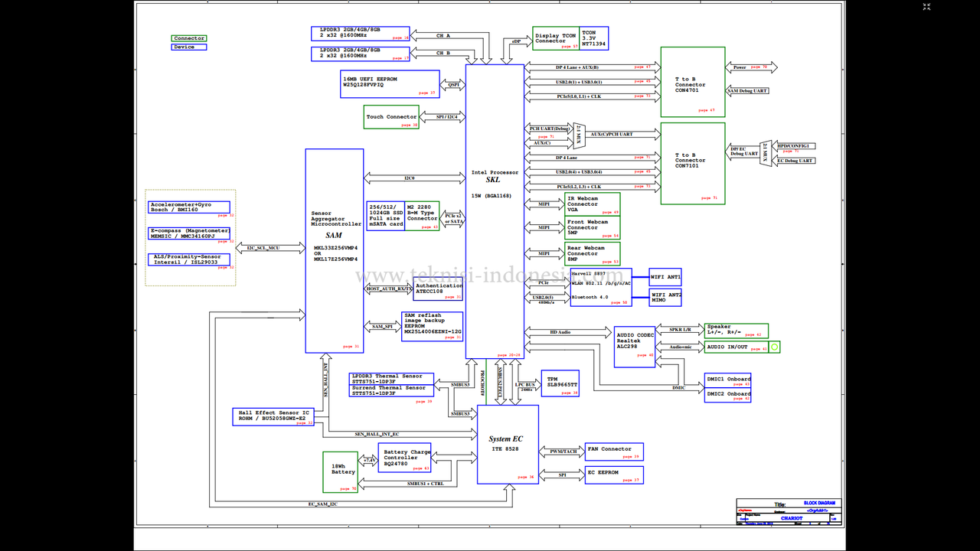Click the I2C_SCL_MCU label
This screenshot has height=551, width=980.
[x=263, y=248]
